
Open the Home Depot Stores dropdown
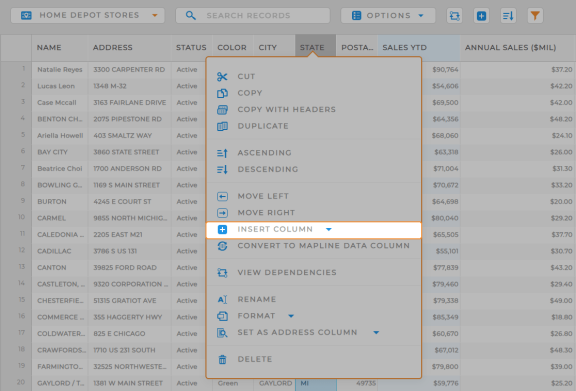pos(155,15)
